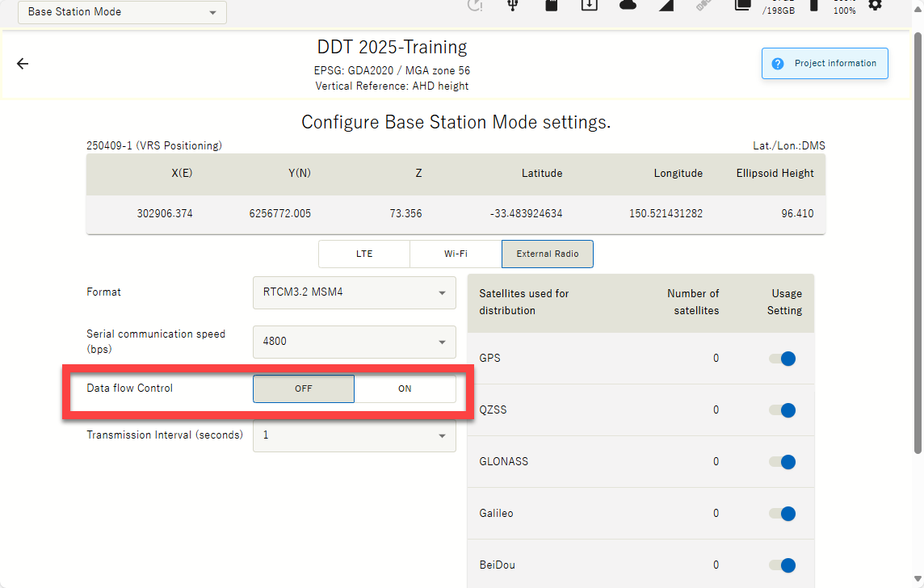Click GPS satellite count 0

tap(716, 359)
